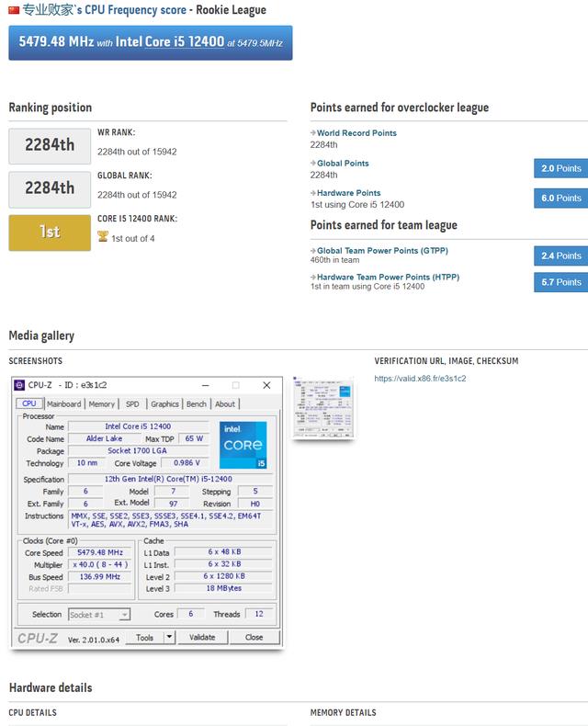Image resolution: width=588 pixels, height=726 pixels.
Task: Click the Level 3 cache 18 MBytes value
Action: coord(223,588)
